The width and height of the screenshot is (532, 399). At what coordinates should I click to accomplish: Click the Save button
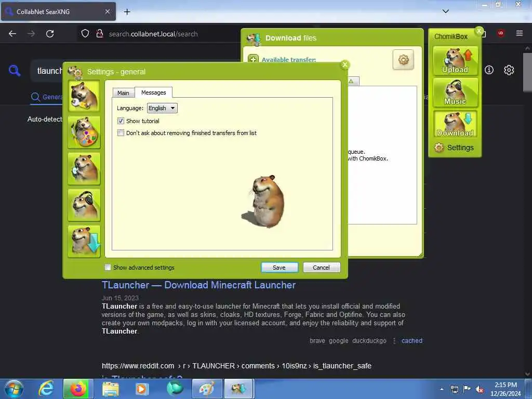click(279, 268)
